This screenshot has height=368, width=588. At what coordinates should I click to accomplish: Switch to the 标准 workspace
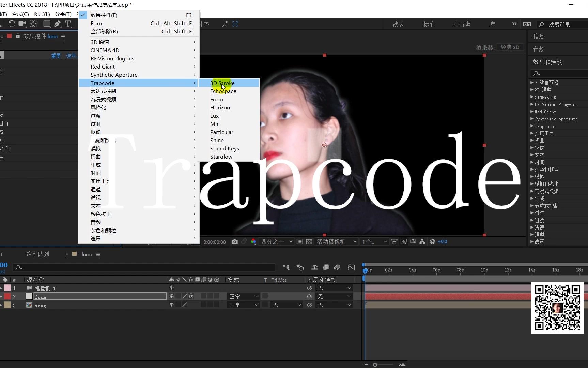pyautogui.click(x=429, y=24)
